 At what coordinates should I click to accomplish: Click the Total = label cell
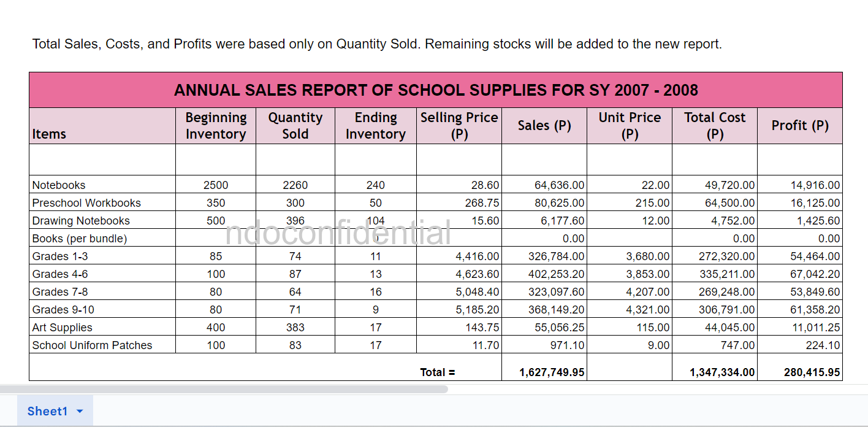coord(438,372)
